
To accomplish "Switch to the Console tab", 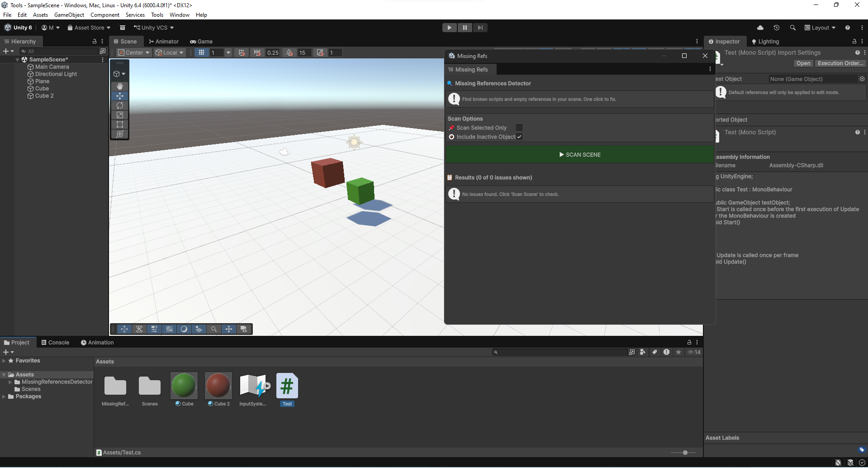I will (x=55, y=343).
